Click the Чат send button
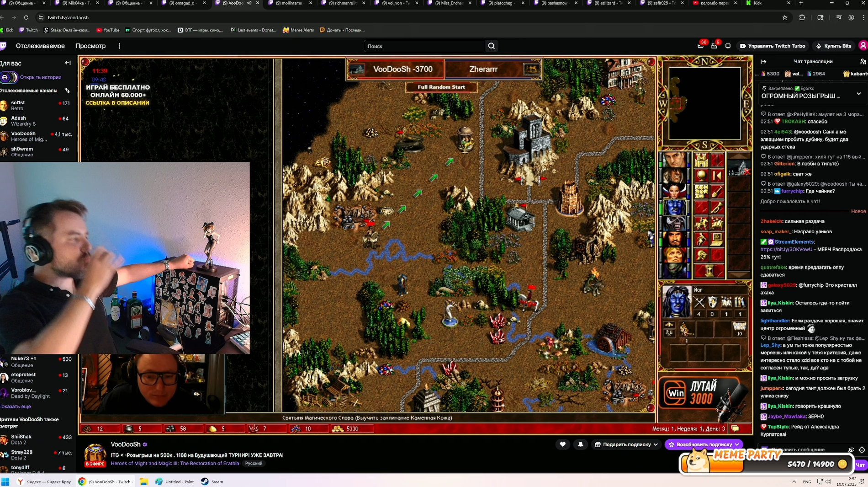The width and height of the screenshot is (868, 487). [860, 465]
